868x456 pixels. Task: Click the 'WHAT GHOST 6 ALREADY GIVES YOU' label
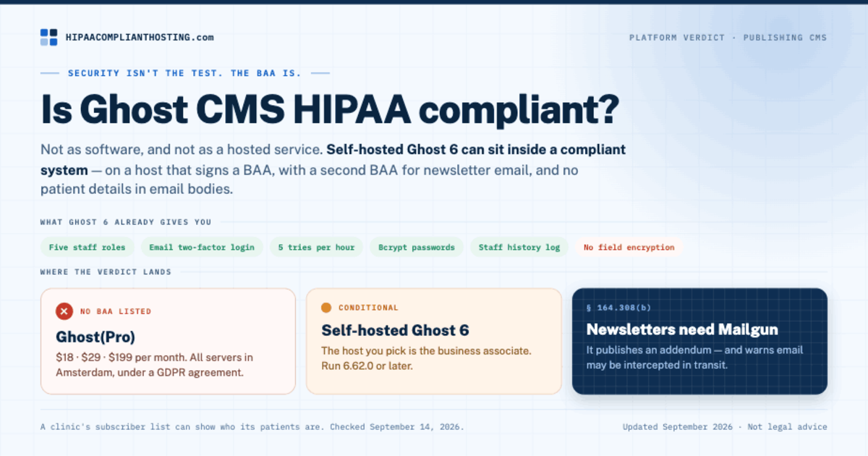pyautogui.click(x=126, y=222)
